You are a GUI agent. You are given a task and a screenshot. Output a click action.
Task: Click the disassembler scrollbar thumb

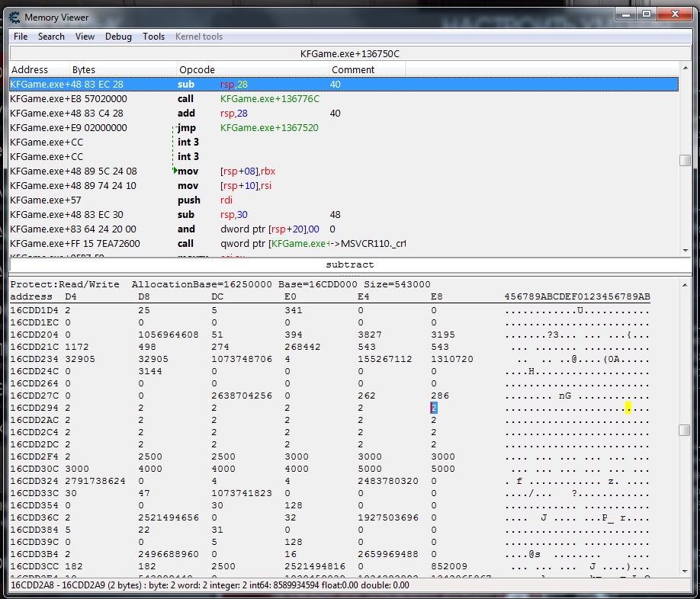click(686, 160)
